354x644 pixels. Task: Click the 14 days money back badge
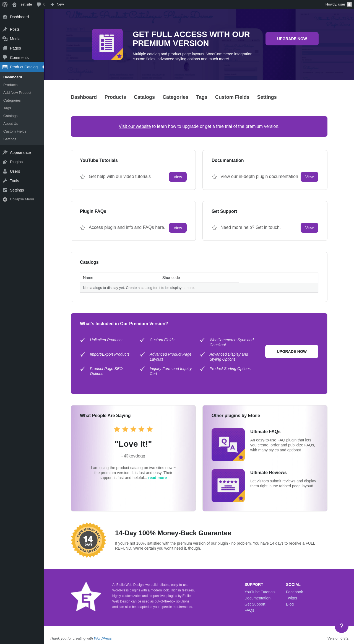click(x=88, y=540)
